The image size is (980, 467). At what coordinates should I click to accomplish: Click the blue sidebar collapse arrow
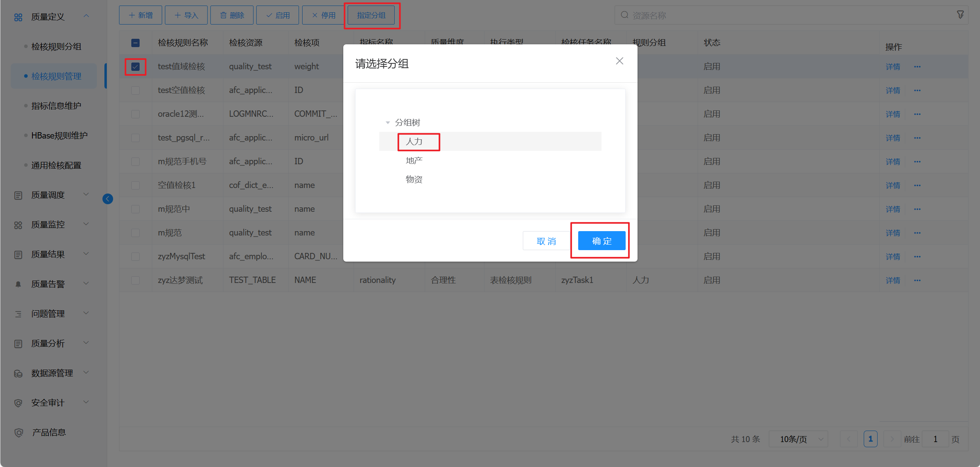click(108, 199)
